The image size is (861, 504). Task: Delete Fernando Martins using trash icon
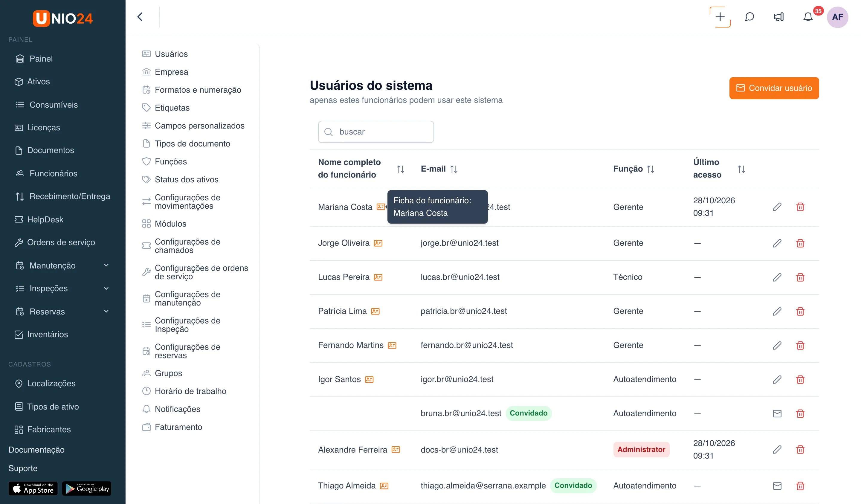(800, 346)
